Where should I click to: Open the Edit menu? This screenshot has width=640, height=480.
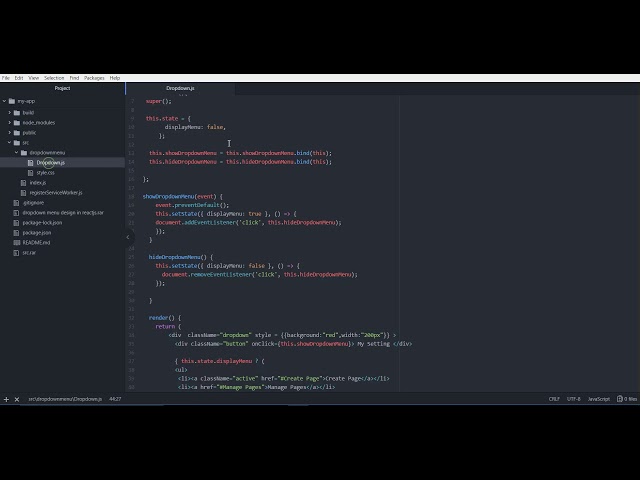click(19, 78)
